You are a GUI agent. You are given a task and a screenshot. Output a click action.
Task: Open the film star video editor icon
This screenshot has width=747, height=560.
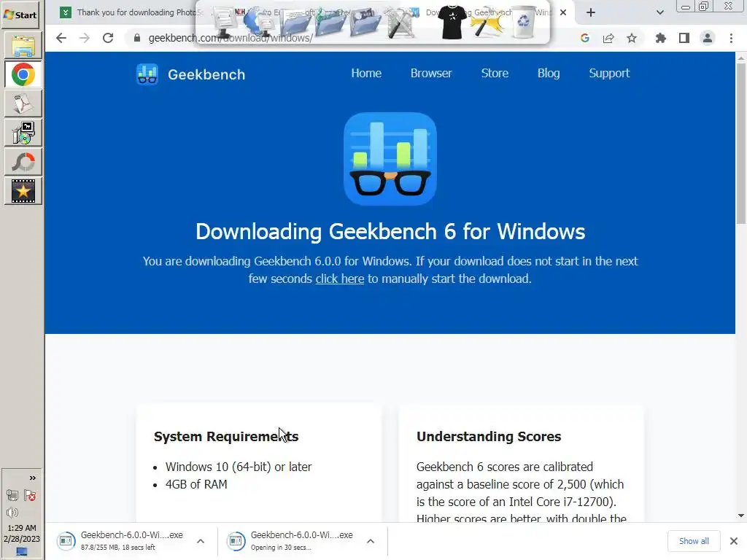23,191
